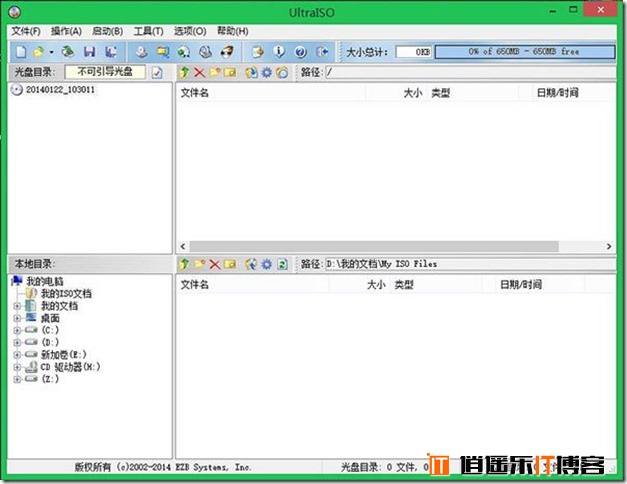Screen dimensions: 627x484
Task: Open the 工具(T) menu
Action: tap(148, 31)
